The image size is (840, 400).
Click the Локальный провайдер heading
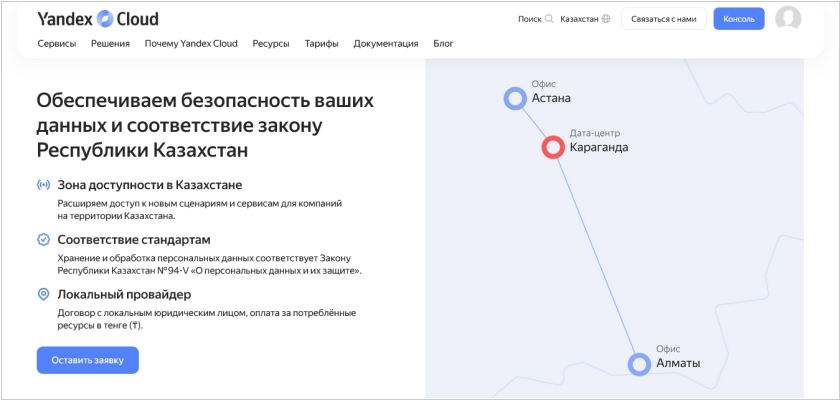(x=124, y=294)
